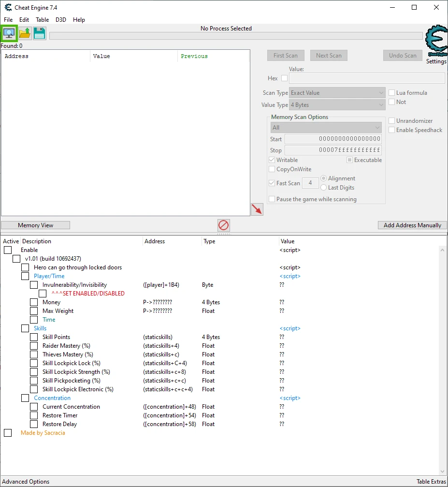Activate the Money entry checkbox
Viewport: 448px width, 487px height.
coord(34,302)
